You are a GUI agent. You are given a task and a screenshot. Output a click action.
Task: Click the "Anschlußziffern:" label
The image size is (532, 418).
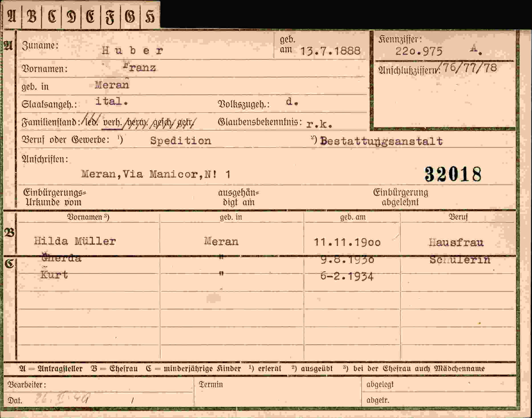410,70
